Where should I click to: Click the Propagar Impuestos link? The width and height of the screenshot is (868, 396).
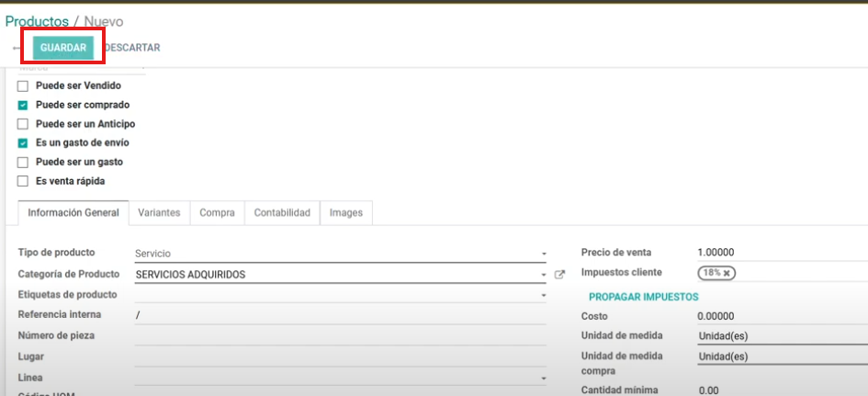click(x=643, y=297)
